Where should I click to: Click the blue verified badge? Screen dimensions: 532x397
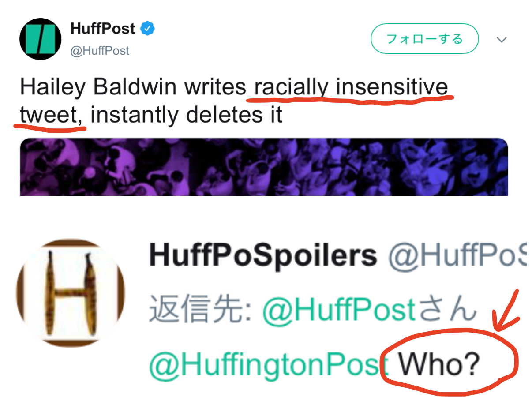[x=147, y=29]
